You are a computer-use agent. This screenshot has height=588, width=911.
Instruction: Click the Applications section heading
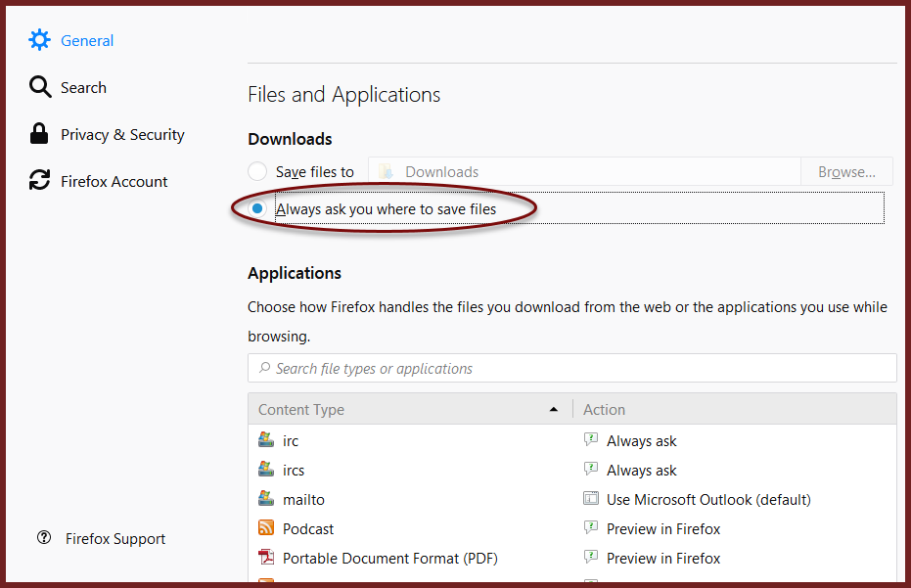tap(295, 273)
